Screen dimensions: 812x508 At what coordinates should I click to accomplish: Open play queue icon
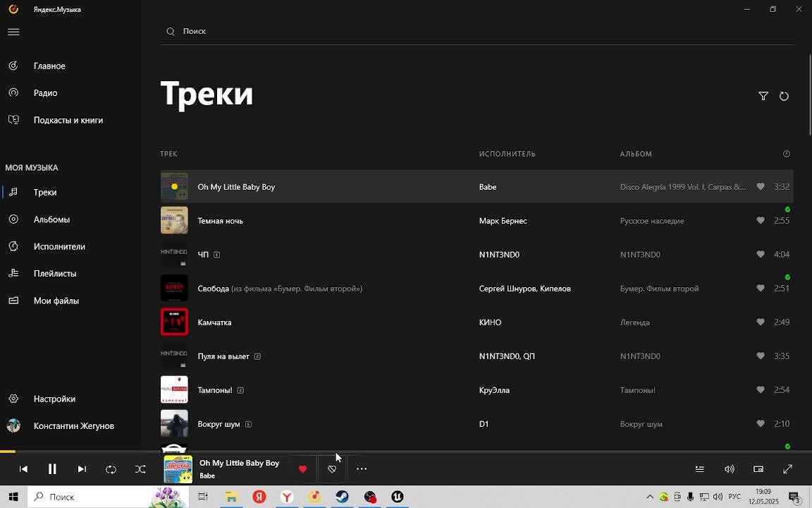pyautogui.click(x=700, y=469)
